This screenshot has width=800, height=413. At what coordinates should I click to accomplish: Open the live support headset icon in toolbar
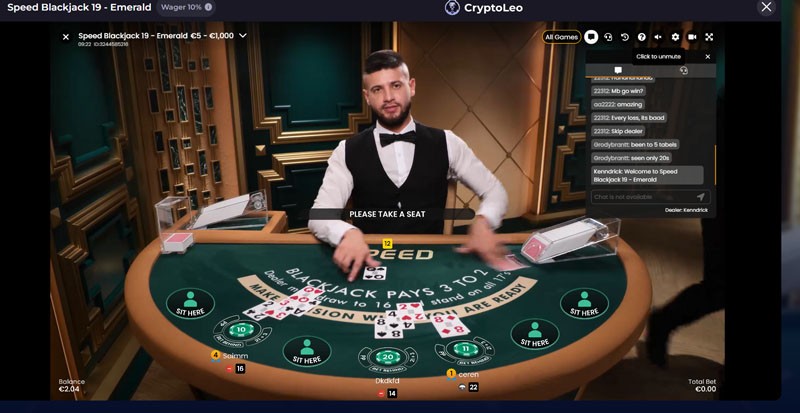tap(608, 37)
